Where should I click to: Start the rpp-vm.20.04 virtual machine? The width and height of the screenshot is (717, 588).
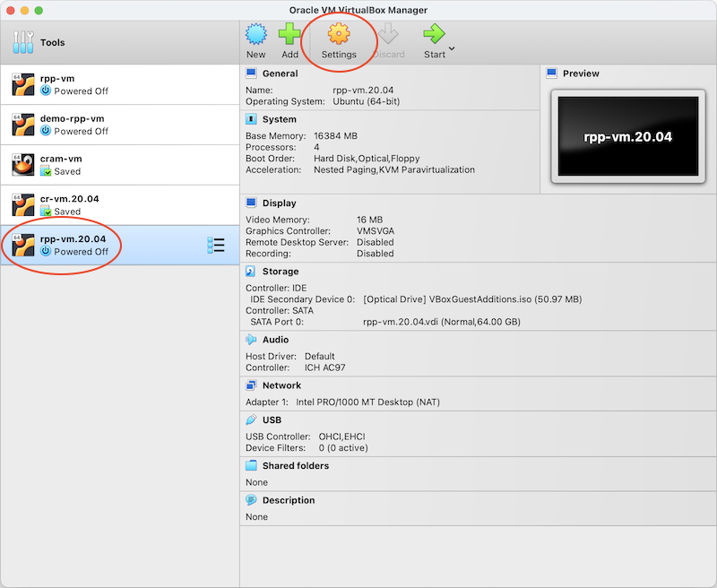click(433, 39)
